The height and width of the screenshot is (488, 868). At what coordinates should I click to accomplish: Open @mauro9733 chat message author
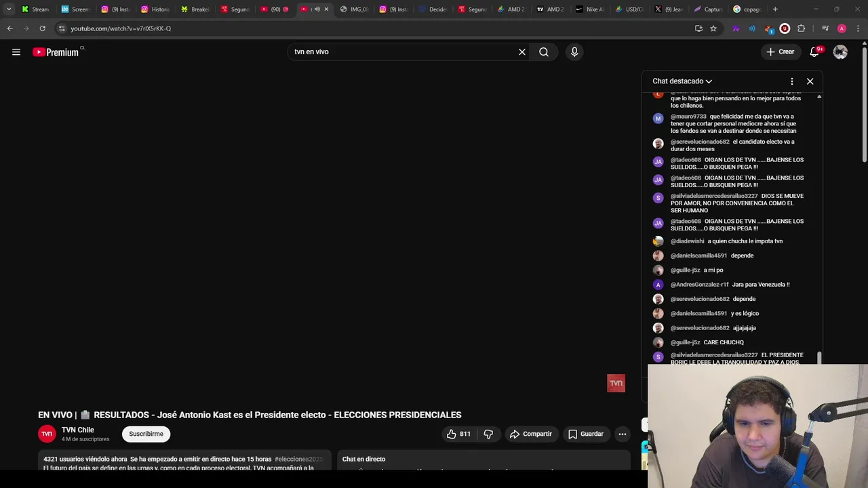pyautogui.click(x=688, y=117)
